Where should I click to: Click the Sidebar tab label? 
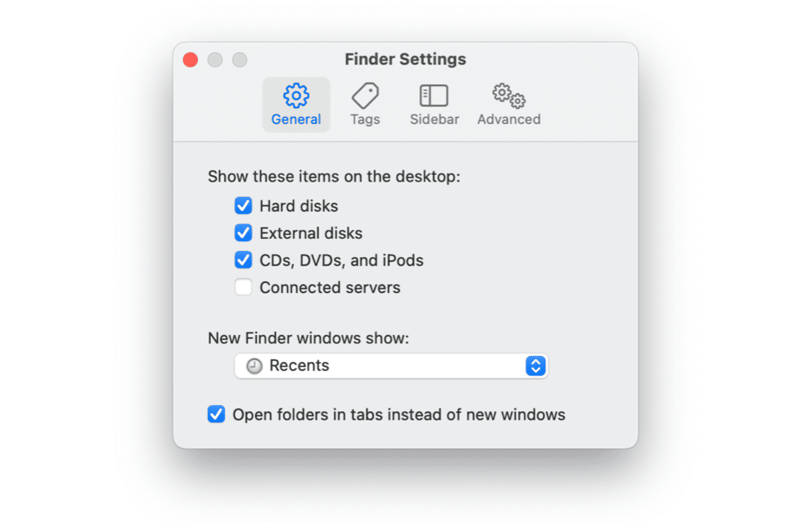click(434, 119)
